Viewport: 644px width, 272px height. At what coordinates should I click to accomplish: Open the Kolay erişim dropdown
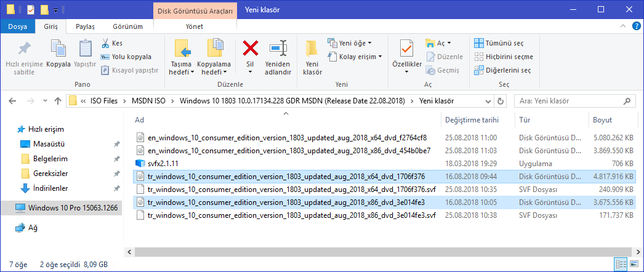[x=355, y=57]
